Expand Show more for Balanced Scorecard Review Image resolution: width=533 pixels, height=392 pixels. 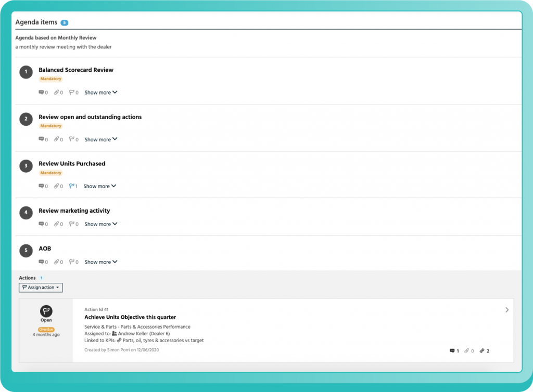tap(100, 92)
